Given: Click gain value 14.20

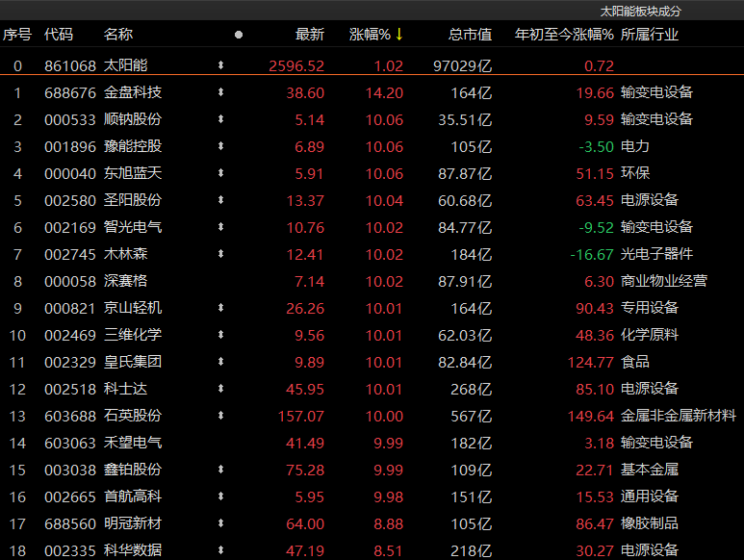Looking at the screenshot, I should (x=384, y=93).
